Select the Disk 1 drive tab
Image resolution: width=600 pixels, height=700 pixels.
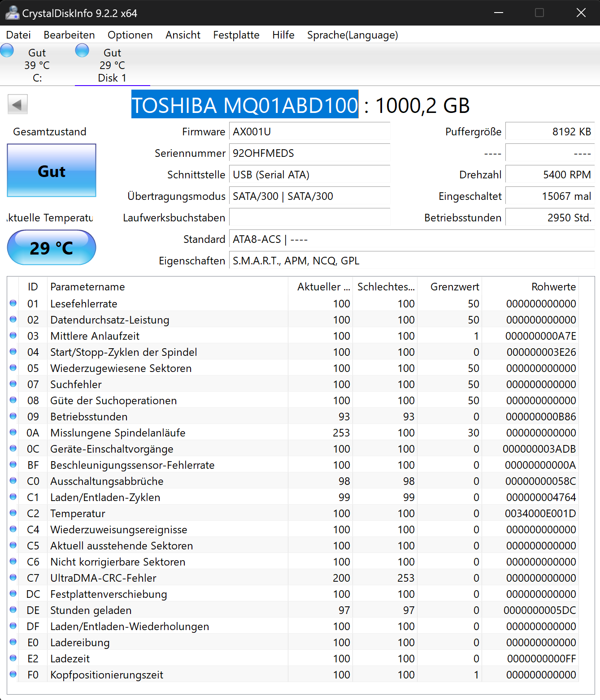(x=112, y=65)
